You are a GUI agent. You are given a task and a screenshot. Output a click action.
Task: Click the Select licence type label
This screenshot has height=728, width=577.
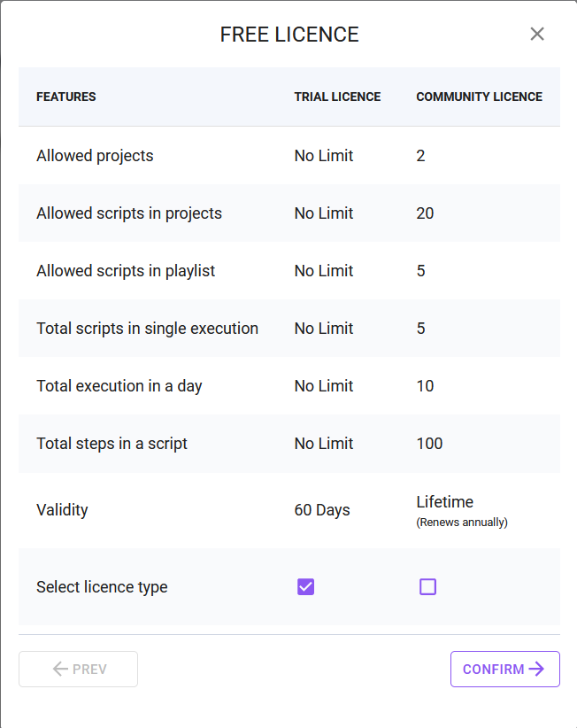pyautogui.click(x=102, y=587)
